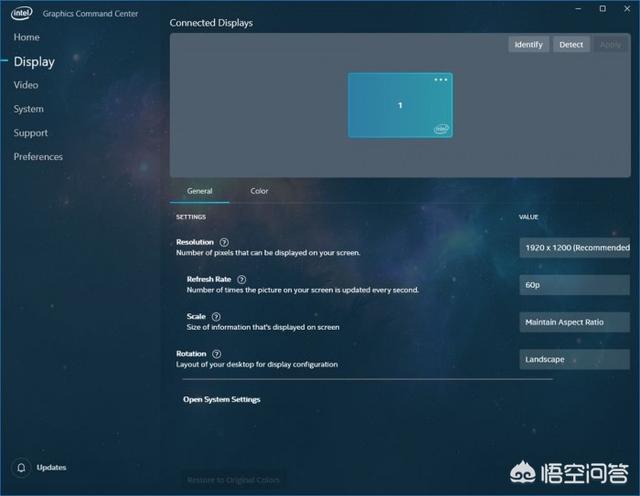Click the SETTINGS column header

tap(191, 217)
